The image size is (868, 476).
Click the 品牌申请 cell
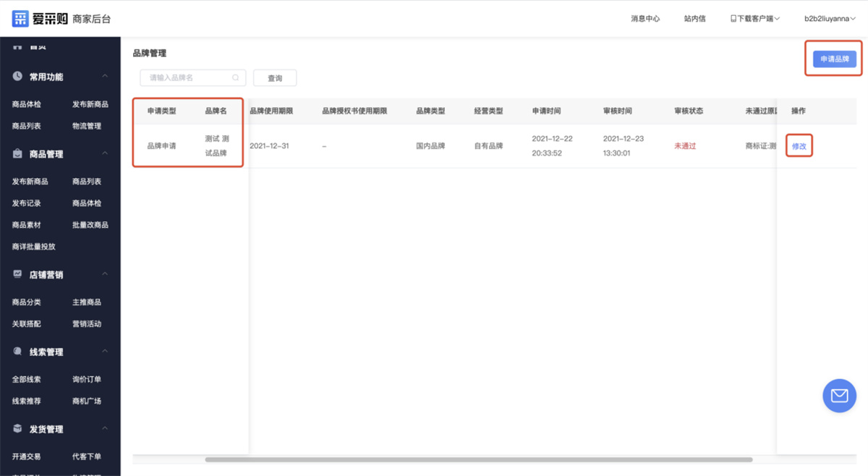161,146
